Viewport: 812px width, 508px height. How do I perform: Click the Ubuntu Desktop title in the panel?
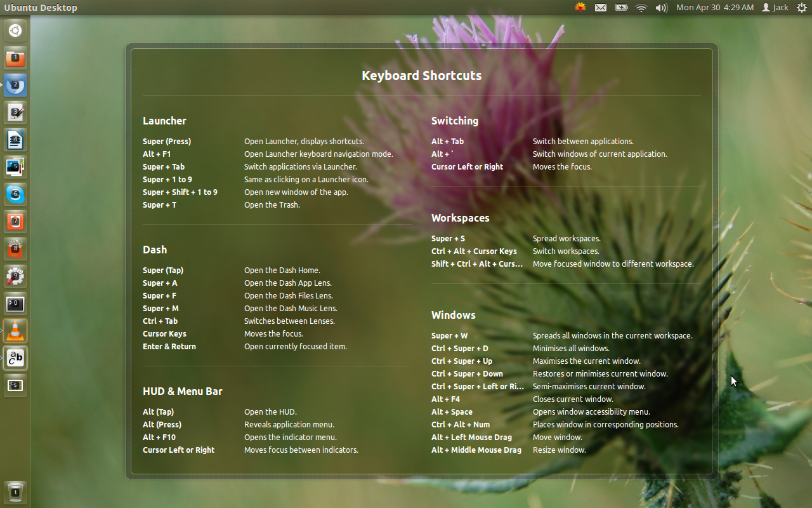click(41, 8)
